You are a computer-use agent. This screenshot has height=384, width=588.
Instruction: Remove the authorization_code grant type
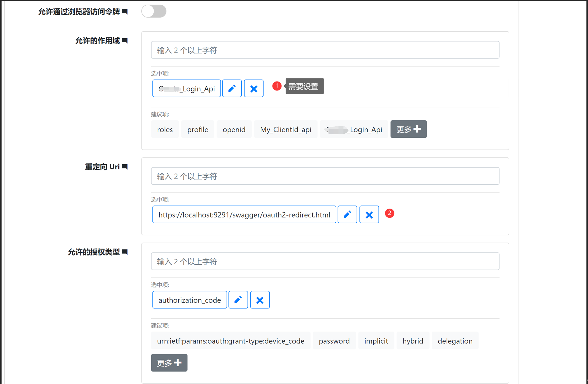pos(260,300)
